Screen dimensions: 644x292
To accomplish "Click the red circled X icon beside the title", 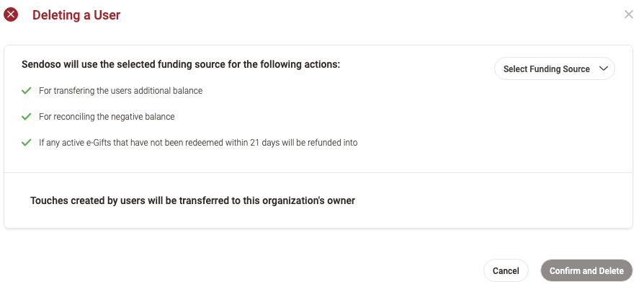I will [11, 14].
